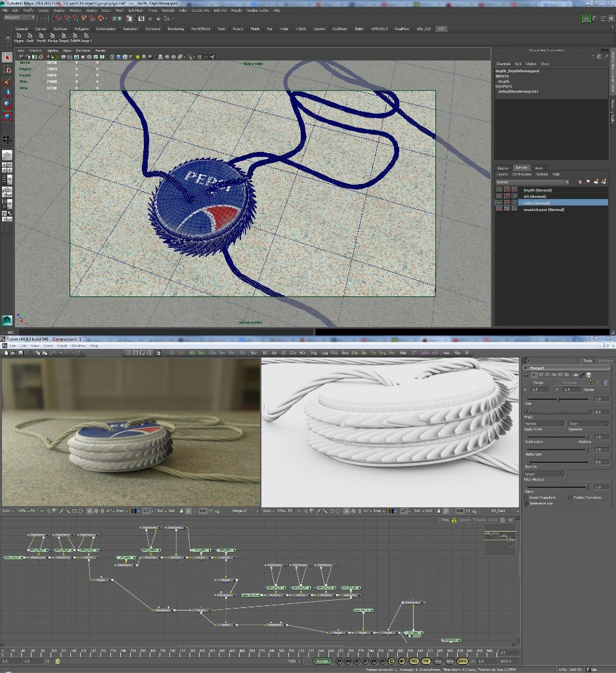Adjust the Blend slider in Merge tool
The image size is (616, 673).
558,487
